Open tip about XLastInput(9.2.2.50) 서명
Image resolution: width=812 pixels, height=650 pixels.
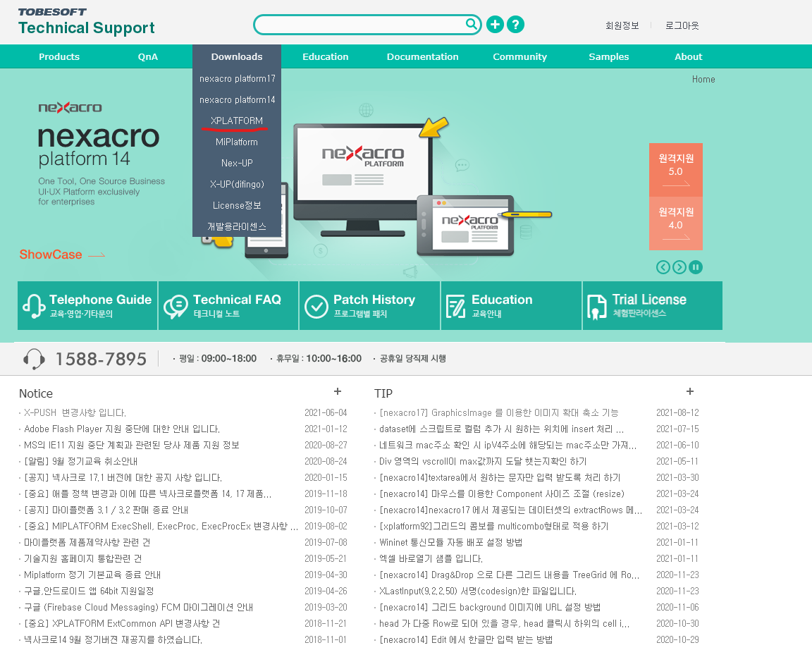pyautogui.click(x=477, y=591)
